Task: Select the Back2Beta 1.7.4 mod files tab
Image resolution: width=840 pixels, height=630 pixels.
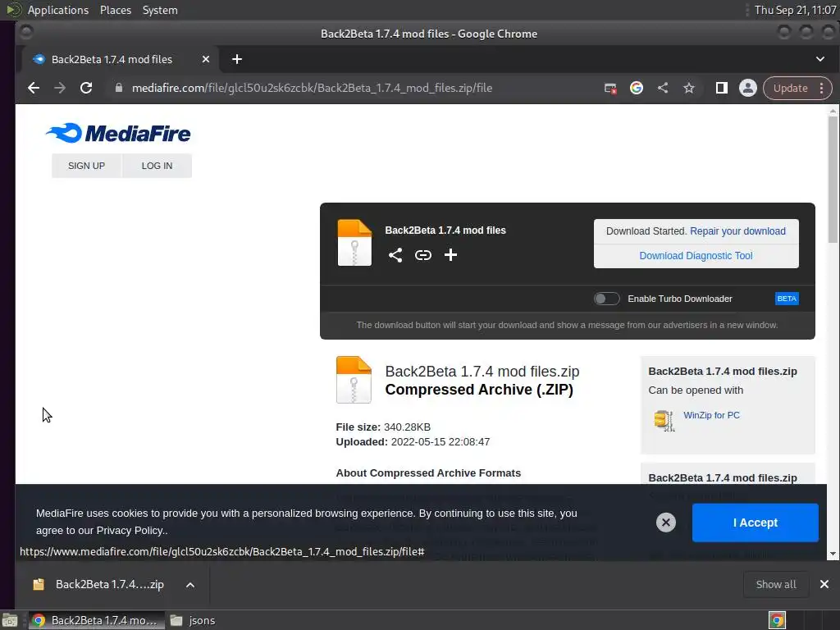Action: (x=121, y=59)
